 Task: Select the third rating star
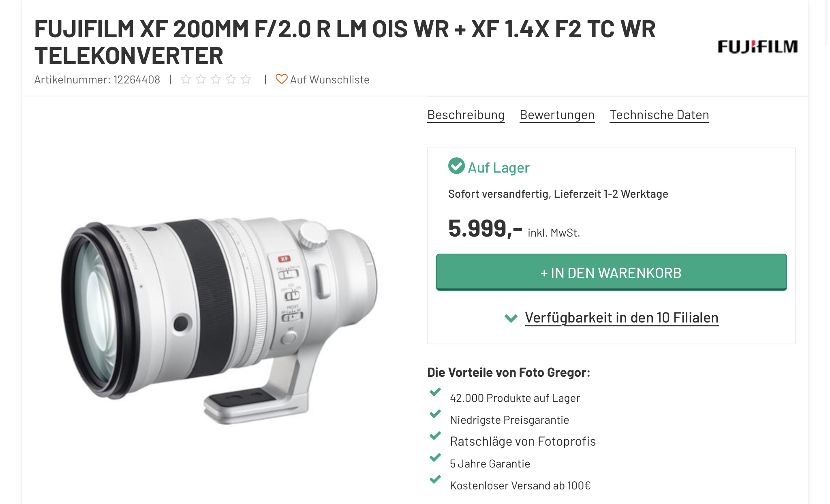(216, 79)
